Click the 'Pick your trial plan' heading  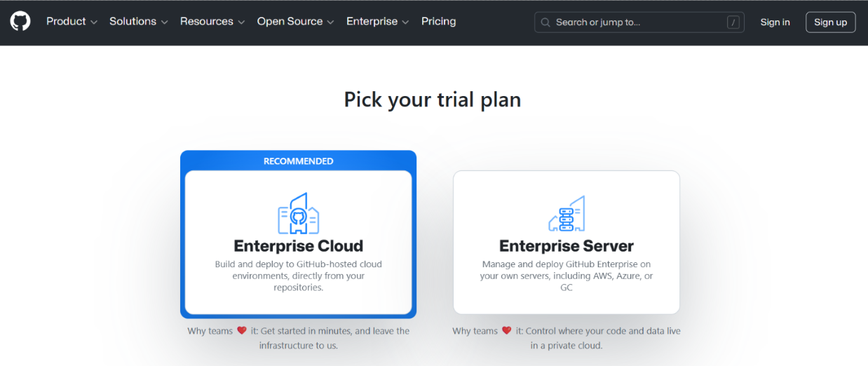pos(433,100)
